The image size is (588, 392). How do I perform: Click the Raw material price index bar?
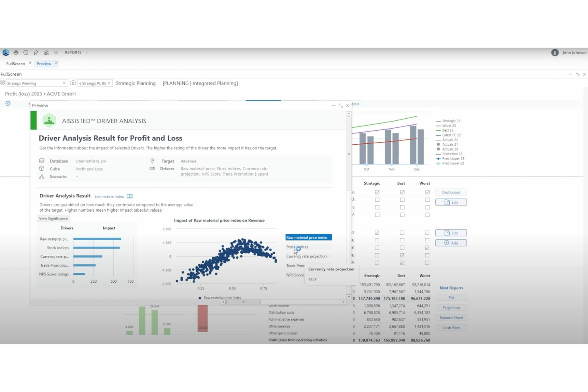(x=97, y=239)
